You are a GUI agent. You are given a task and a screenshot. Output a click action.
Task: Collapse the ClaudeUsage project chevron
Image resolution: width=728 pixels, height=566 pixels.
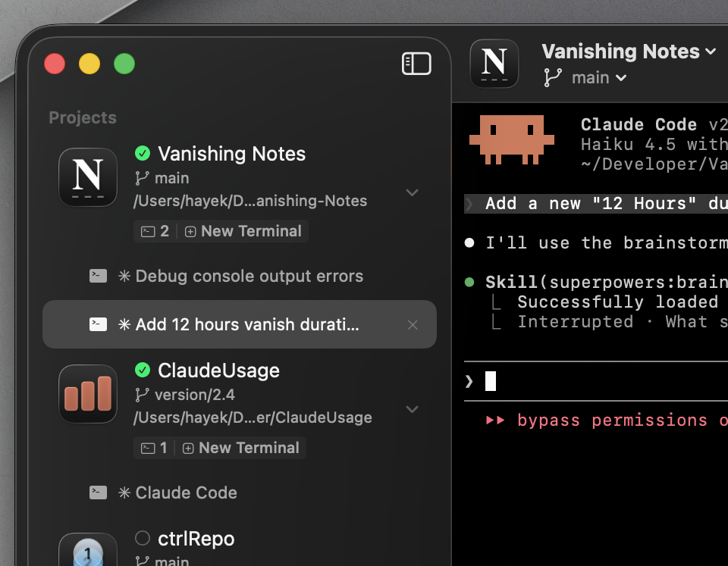click(x=413, y=409)
